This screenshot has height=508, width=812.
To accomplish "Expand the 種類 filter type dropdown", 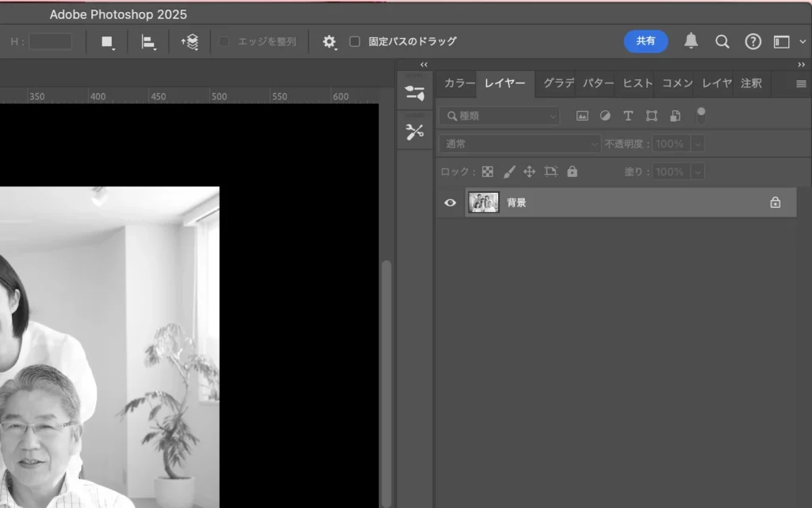I will 500,116.
